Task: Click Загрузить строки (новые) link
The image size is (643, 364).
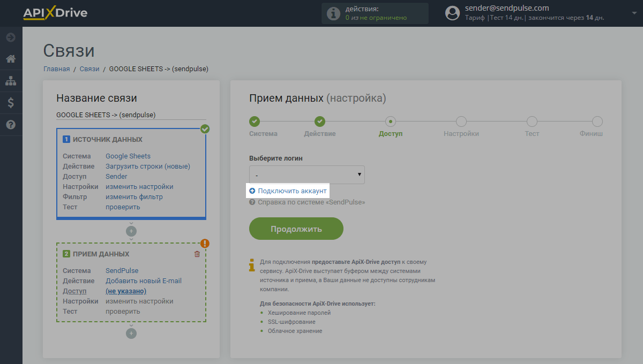Action: click(148, 166)
